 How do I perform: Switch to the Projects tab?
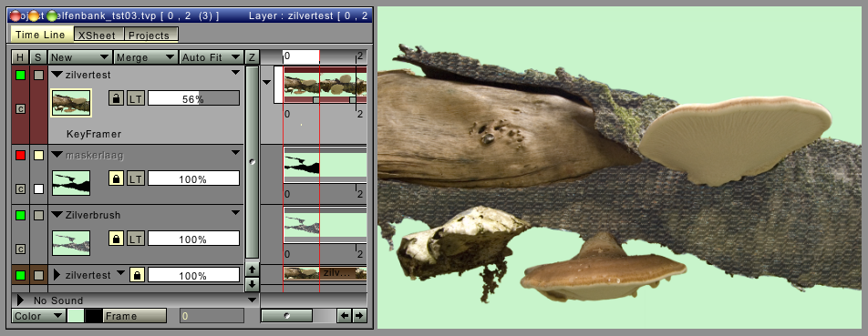[151, 35]
